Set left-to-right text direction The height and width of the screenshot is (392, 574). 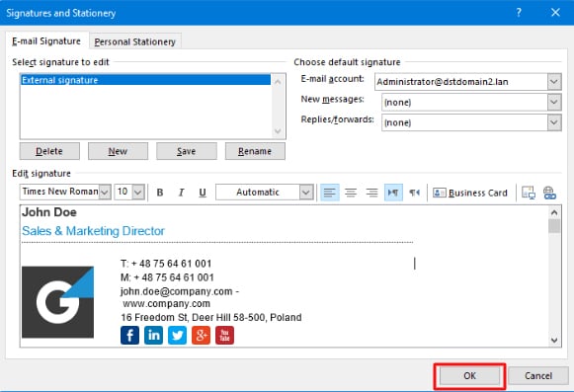click(393, 193)
